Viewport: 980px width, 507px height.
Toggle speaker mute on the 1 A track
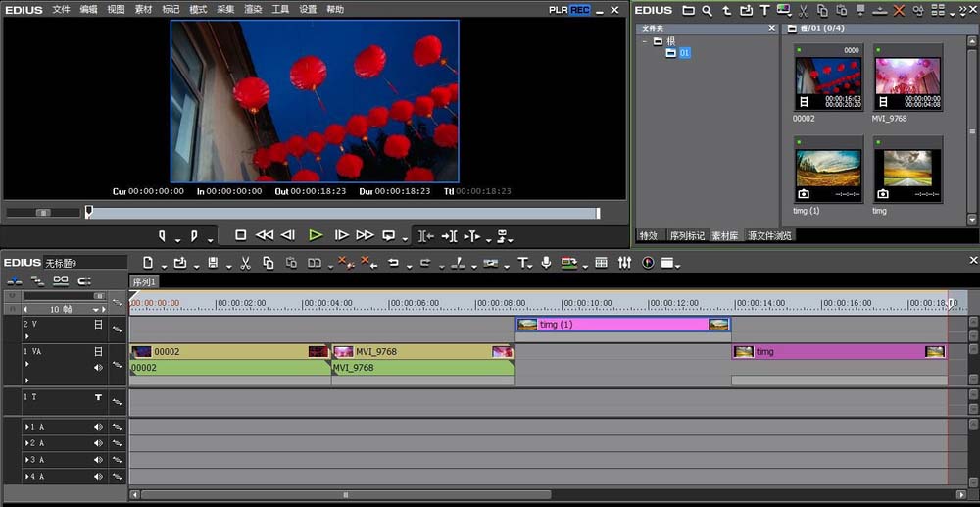[x=98, y=427]
